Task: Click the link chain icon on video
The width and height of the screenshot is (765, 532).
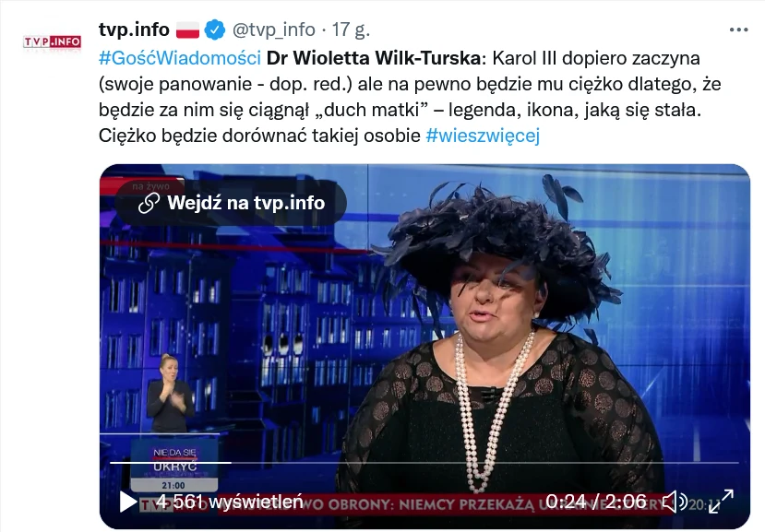Action: pos(149,203)
